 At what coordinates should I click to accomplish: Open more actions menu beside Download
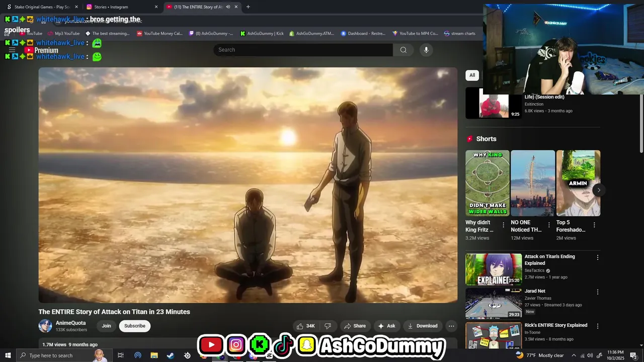pyautogui.click(x=451, y=326)
